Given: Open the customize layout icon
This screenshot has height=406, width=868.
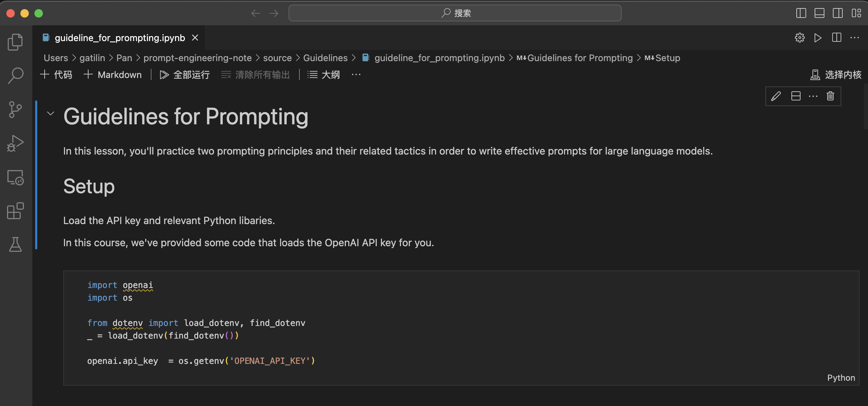Looking at the screenshot, I should pyautogui.click(x=856, y=13).
